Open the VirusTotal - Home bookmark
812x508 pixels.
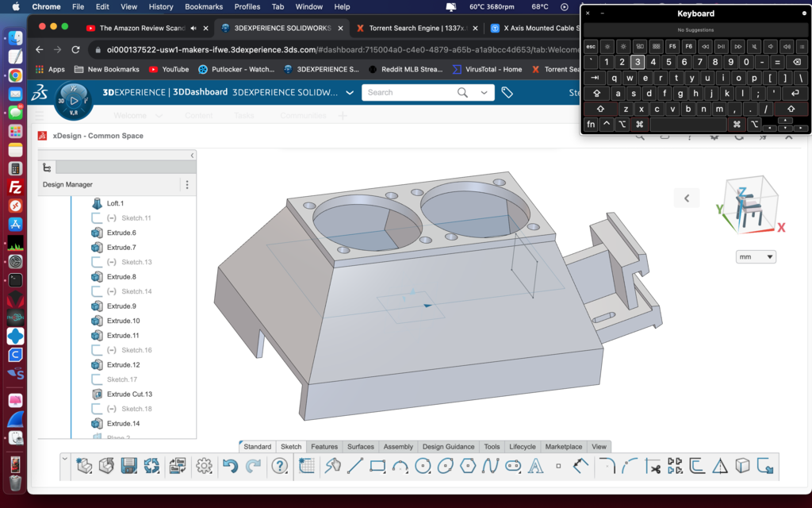[487, 69]
